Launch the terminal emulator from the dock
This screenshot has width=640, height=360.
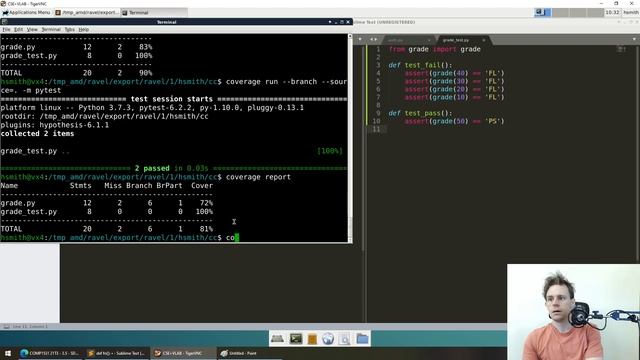coord(296,339)
